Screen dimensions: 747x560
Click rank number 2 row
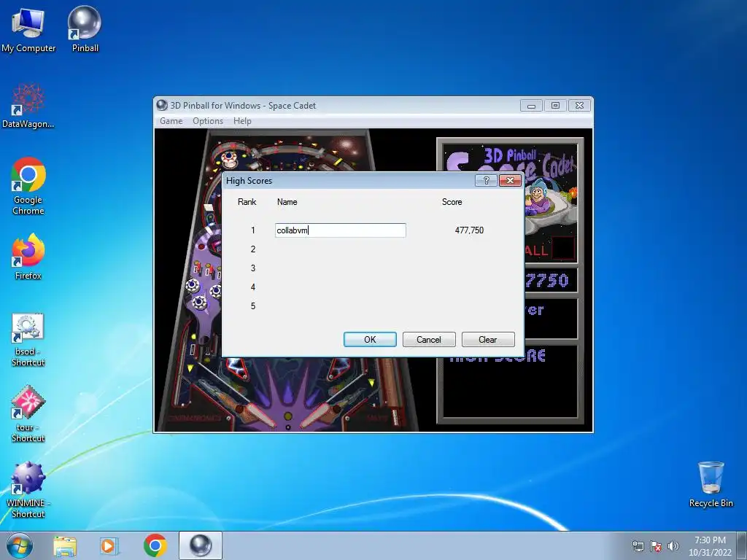click(253, 249)
